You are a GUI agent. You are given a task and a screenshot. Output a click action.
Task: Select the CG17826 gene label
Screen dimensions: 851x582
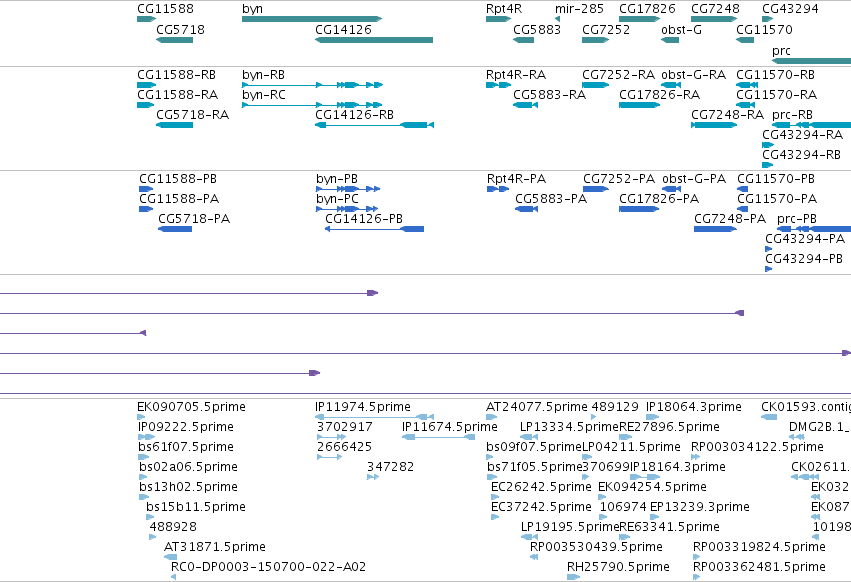pyautogui.click(x=647, y=9)
